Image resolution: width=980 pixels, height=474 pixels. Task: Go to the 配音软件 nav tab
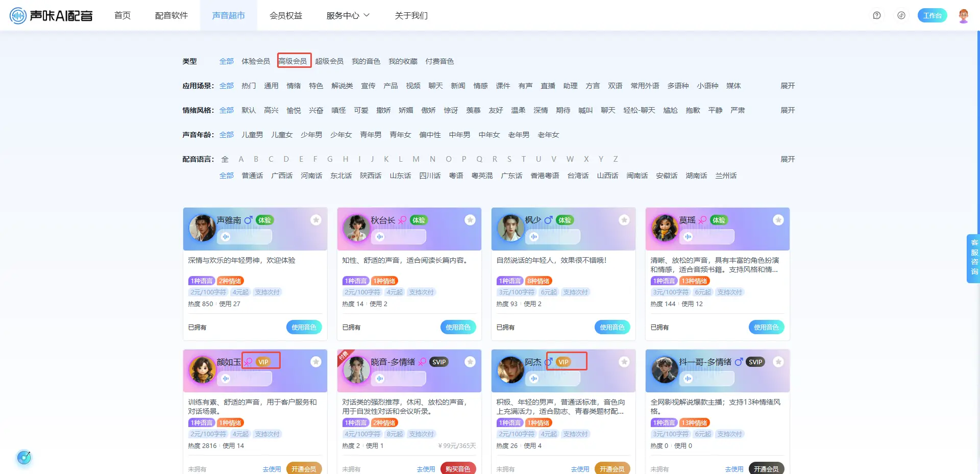click(x=171, y=16)
